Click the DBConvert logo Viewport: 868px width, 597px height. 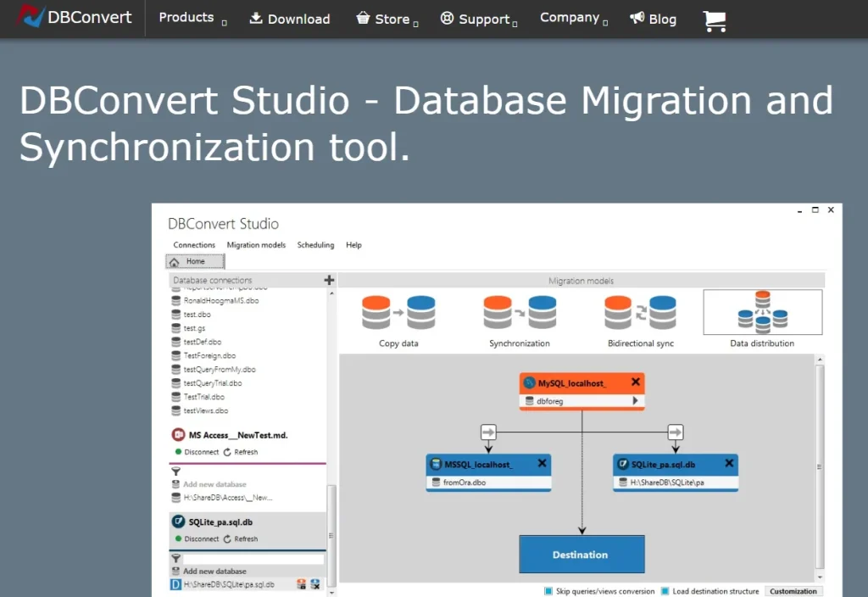click(x=74, y=17)
